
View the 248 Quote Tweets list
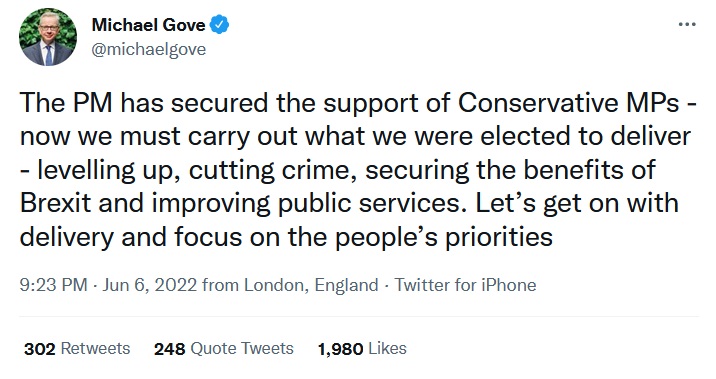[x=224, y=348]
